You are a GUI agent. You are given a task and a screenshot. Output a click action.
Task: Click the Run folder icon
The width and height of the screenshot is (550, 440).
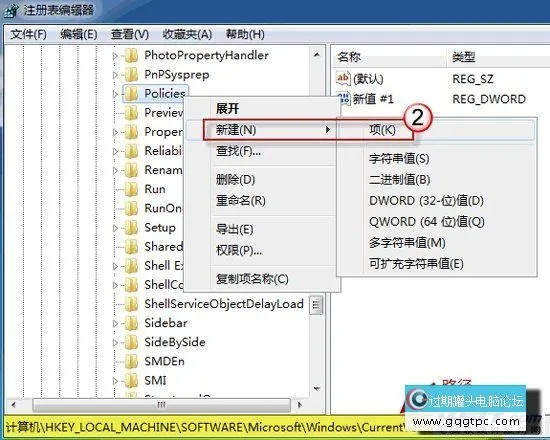click(132, 189)
